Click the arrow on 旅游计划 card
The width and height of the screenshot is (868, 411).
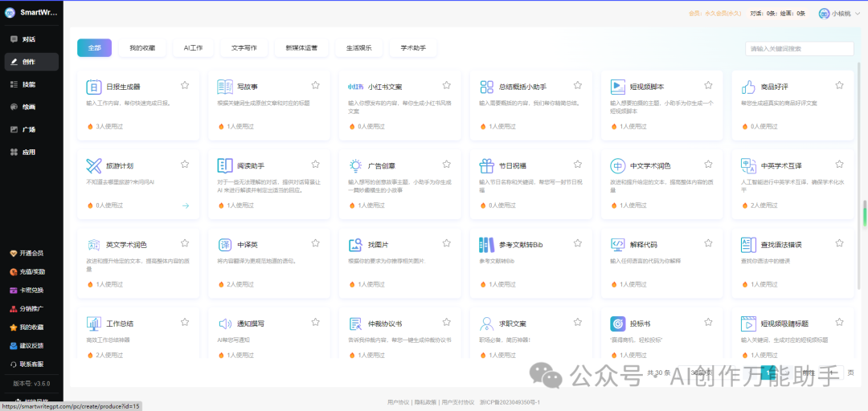[x=186, y=205]
